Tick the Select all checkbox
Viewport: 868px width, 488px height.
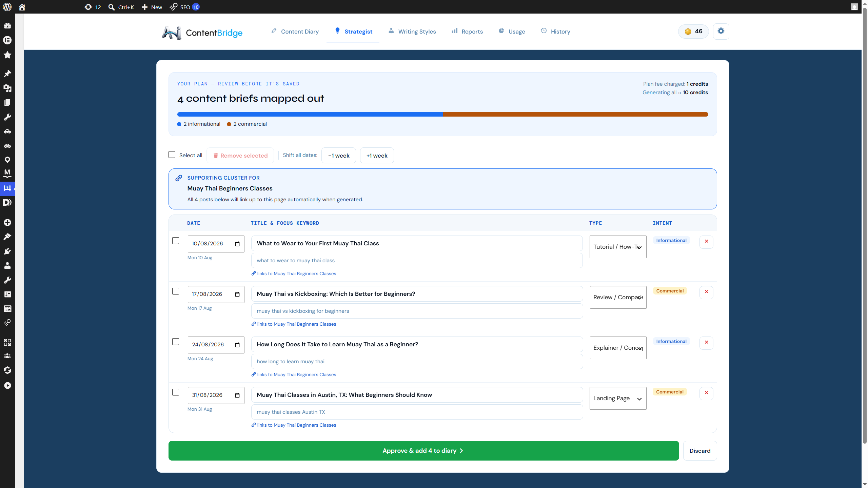(x=172, y=155)
